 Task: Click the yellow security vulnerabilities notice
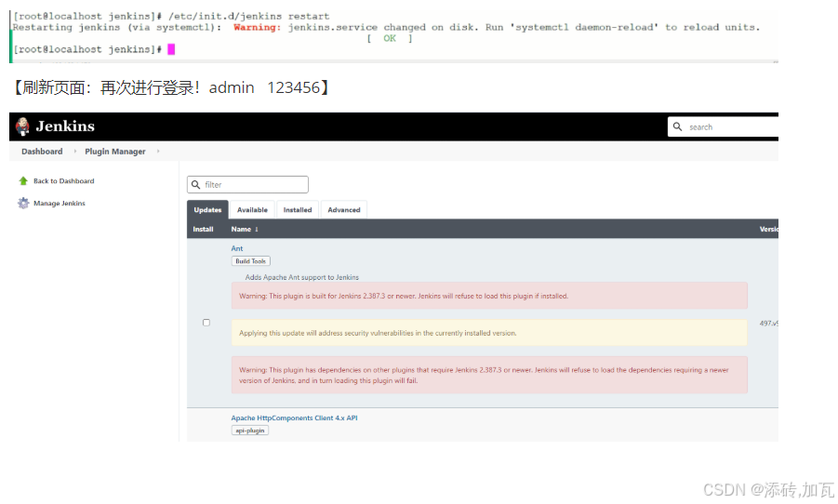(489, 333)
